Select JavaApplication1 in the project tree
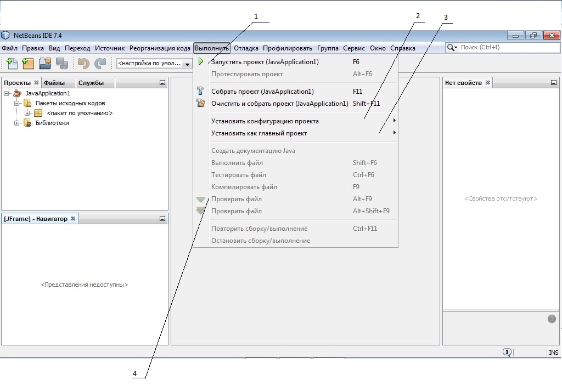Viewport: 562px width, 392px height. point(48,93)
